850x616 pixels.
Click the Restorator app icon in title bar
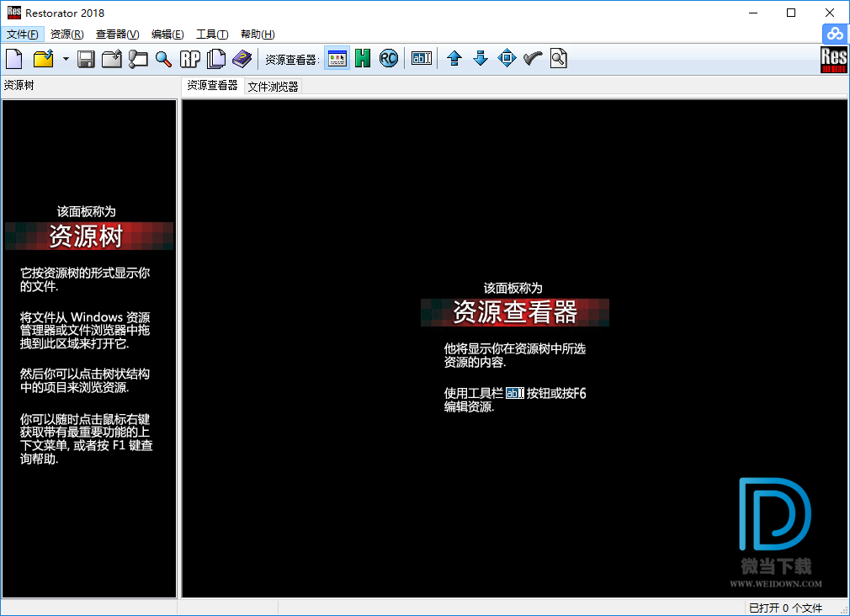pyautogui.click(x=14, y=13)
